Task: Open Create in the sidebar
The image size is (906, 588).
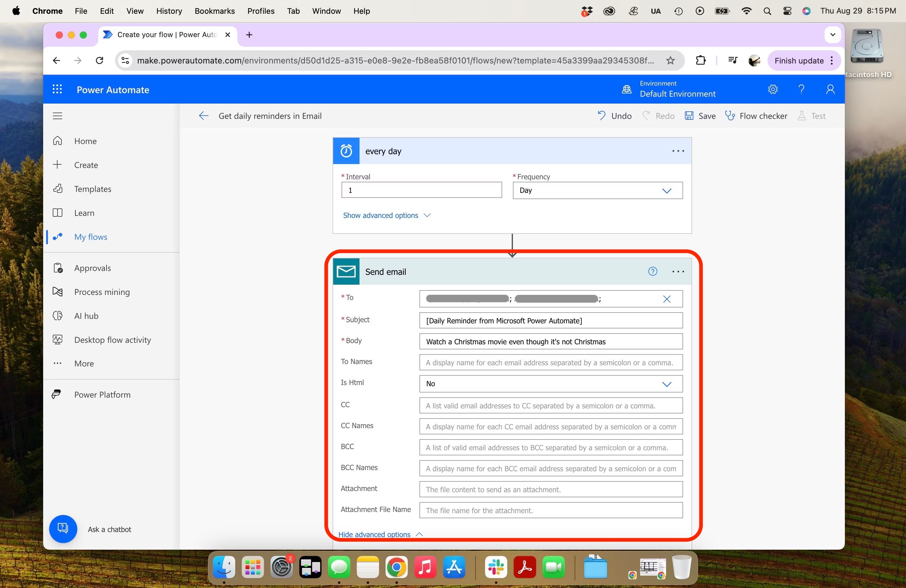Action: coord(86,165)
